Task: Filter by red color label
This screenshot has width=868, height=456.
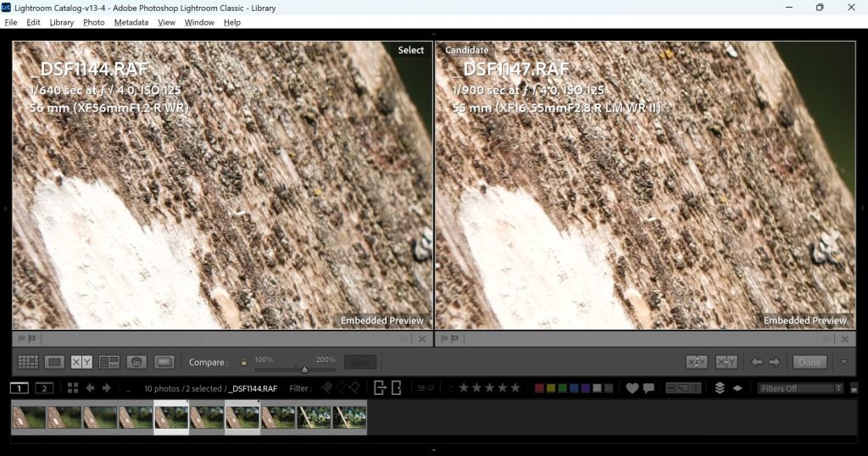Action: coord(539,388)
